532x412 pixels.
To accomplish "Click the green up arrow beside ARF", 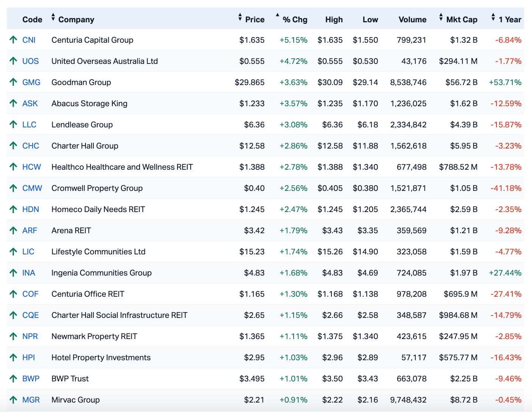I will [13, 230].
